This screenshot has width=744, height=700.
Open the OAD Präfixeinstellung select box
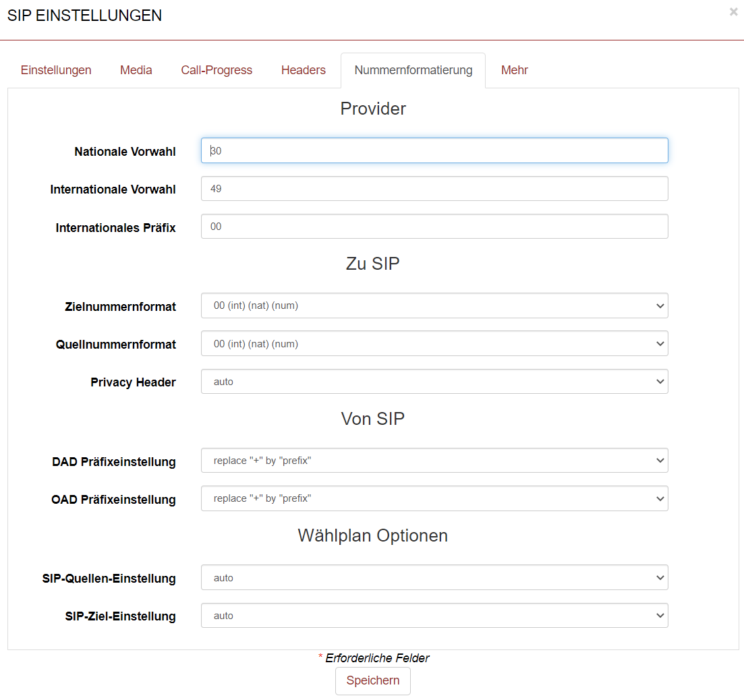click(x=434, y=498)
